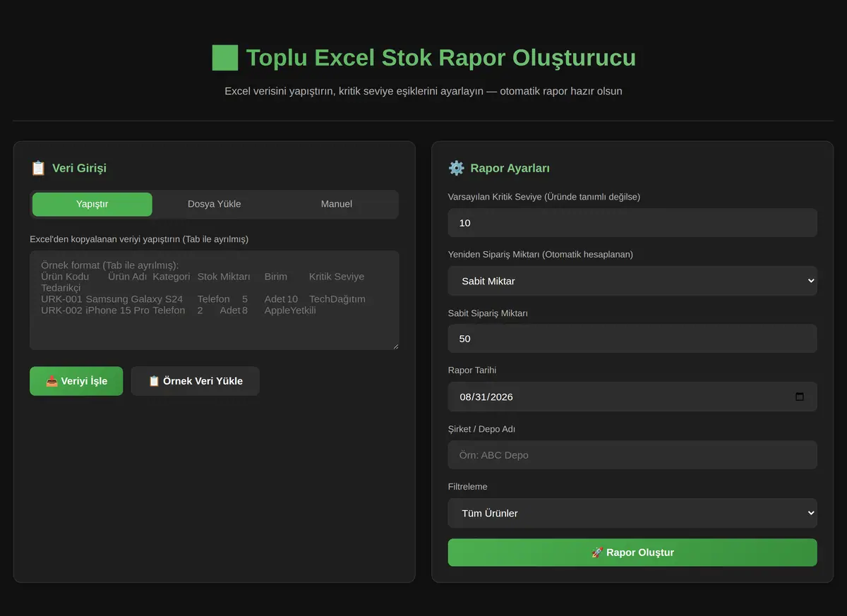
Task: Click the green square icon beside title
Action: (x=225, y=57)
